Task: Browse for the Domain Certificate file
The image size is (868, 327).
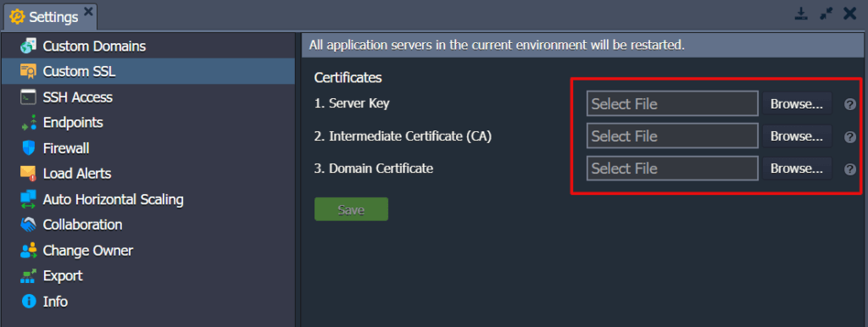Action: (797, 169)
